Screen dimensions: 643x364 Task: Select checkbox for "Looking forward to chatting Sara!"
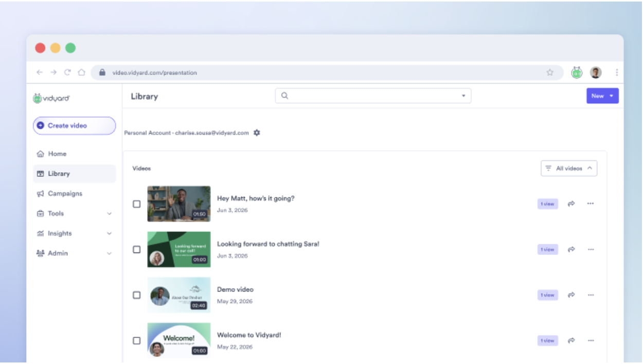tap(137, 249)
